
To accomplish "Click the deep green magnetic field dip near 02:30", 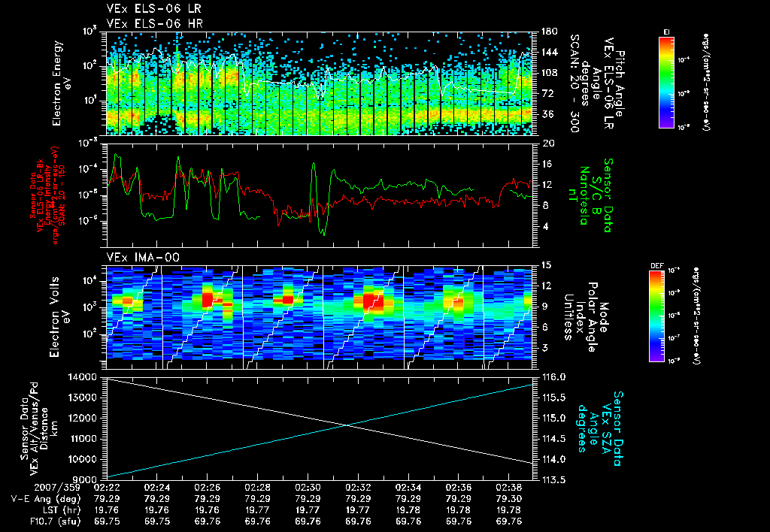I will click(x=323, y=231).
